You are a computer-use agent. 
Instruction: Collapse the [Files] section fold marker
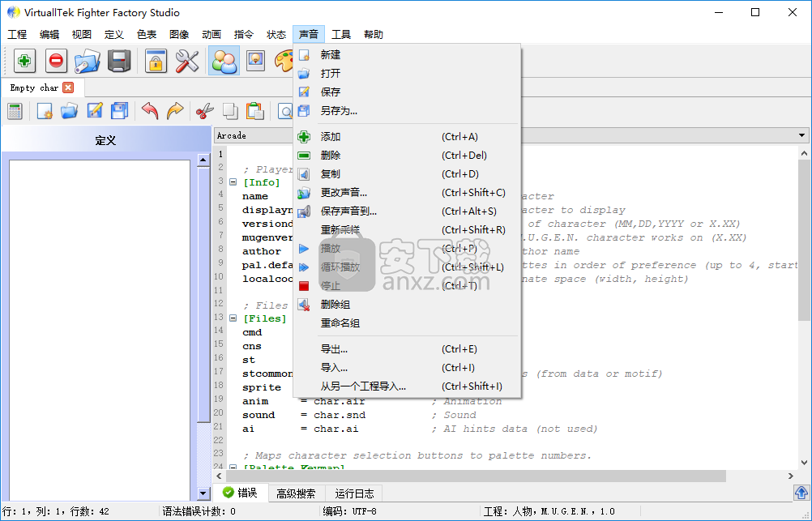233,318
